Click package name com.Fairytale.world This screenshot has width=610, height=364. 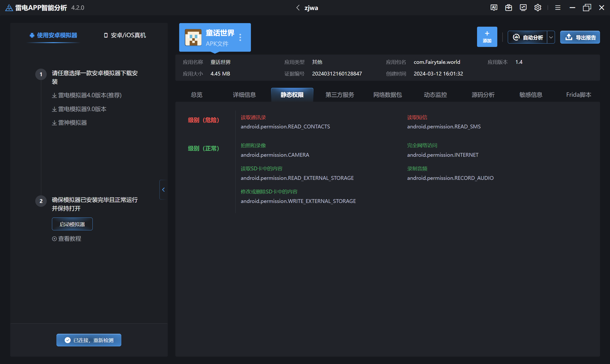click(437, 62)
